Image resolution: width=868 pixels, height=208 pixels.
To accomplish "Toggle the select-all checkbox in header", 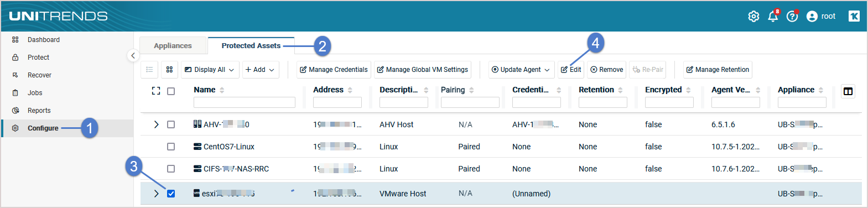I will pos(171,91).
